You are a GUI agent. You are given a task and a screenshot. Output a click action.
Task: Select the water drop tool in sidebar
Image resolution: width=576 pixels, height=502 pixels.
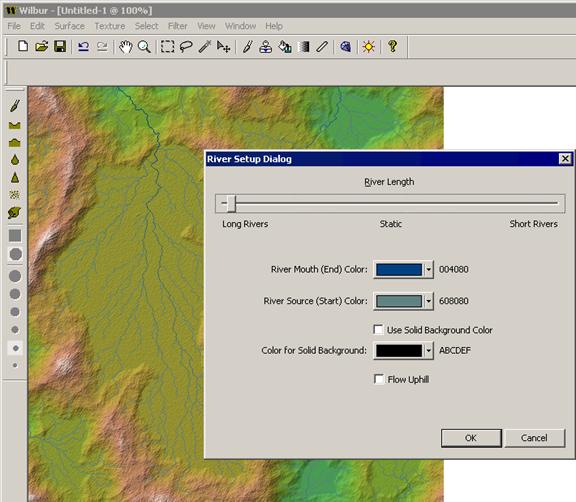pos(15,160)
